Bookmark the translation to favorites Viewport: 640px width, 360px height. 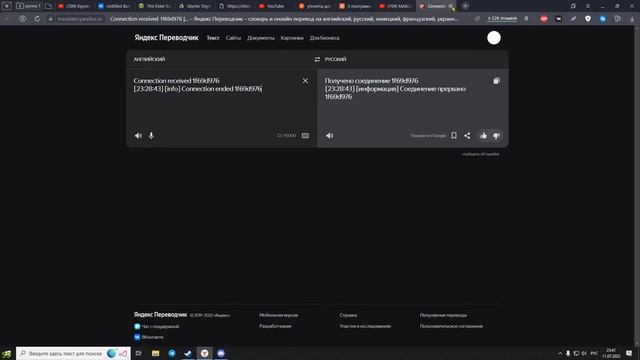(x=454, y=136)
